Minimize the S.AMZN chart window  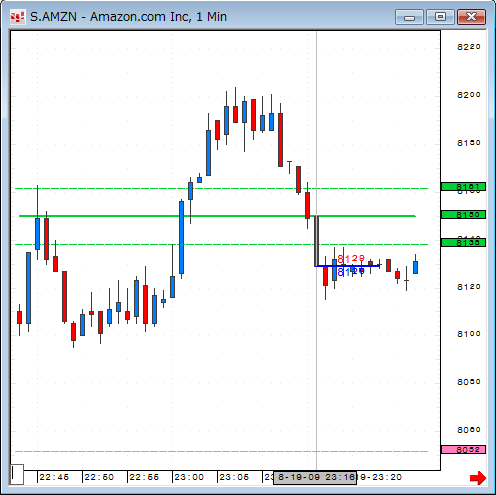(x=409, y=17)
